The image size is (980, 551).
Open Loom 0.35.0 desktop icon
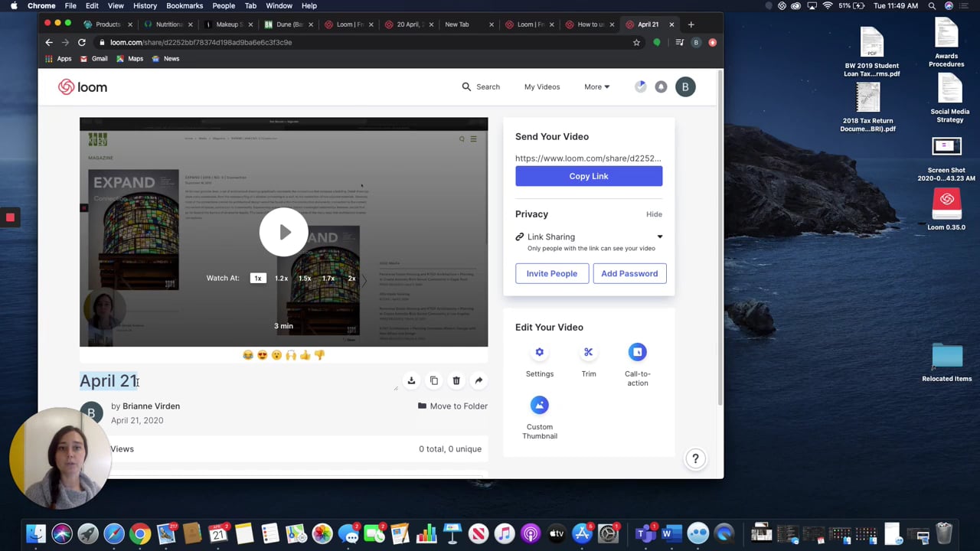(946, 210)
